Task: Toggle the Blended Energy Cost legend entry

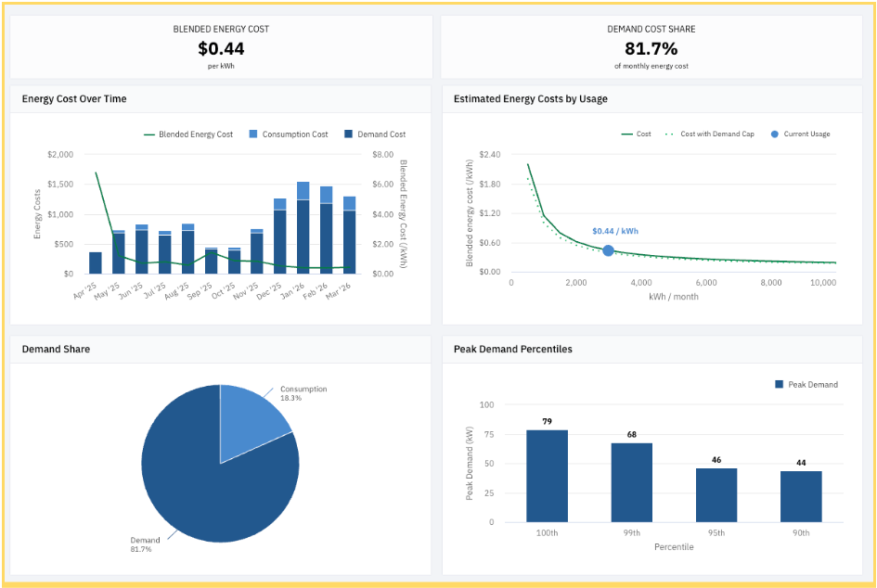Action: (188, 134)
